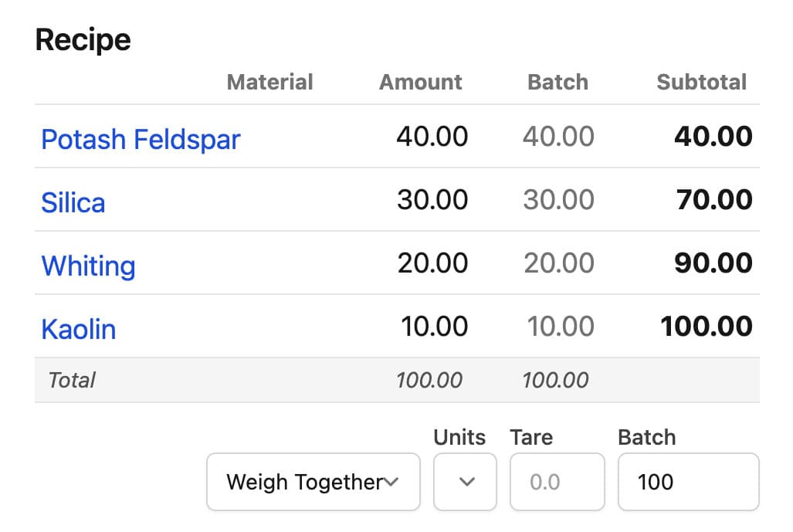Expand the Weigh Together dropdown
The height and width of the screenshot is (532, 793).
coord(313,482)
